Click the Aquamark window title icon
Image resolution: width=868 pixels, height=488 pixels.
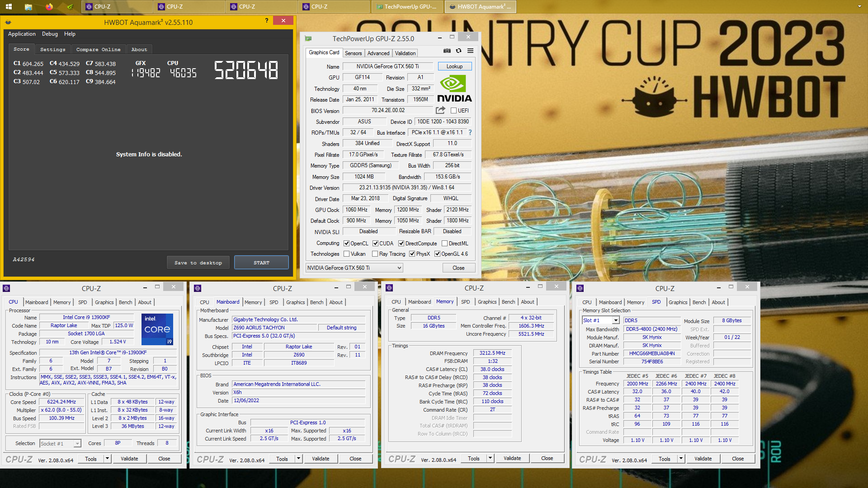point(8,22)
